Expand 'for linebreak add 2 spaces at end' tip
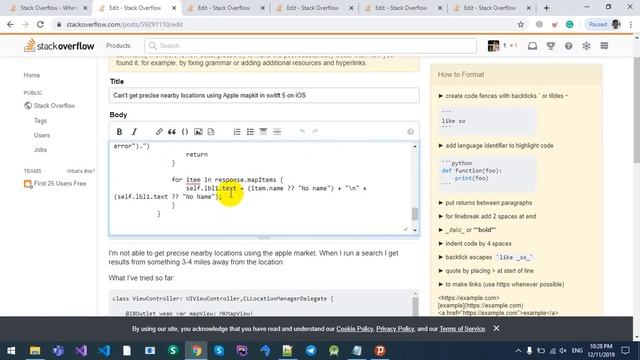The width and height of the screenshot is (640, 360). [x=487, y=216]
